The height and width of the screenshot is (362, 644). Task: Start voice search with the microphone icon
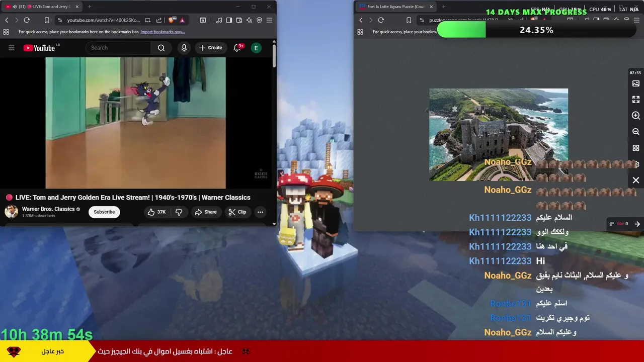(184, 48)
